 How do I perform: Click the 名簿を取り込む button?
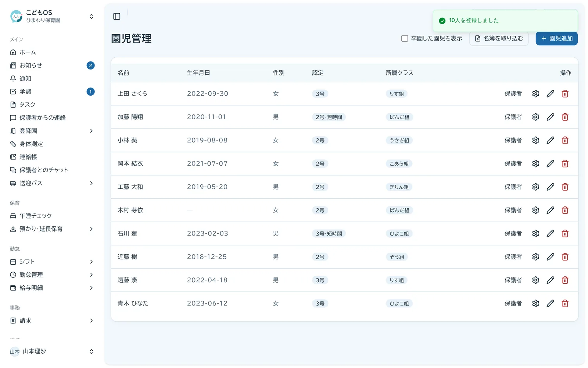pyautogui.click(x=499, y=38)
